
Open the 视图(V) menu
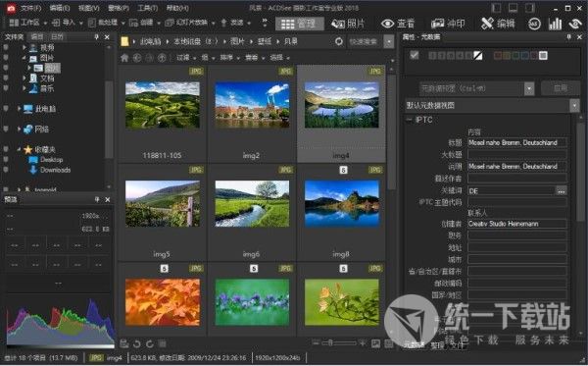(x=89, y=8)
